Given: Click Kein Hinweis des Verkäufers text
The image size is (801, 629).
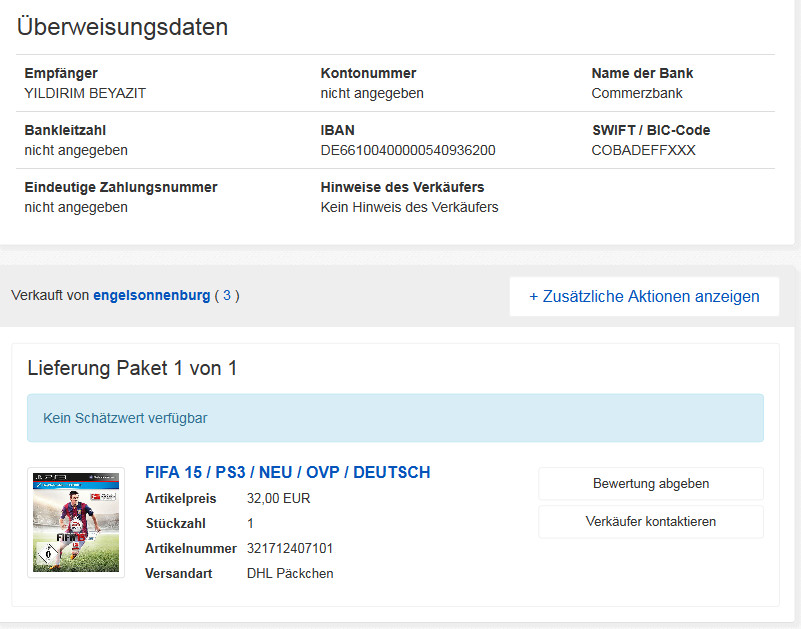Looking at the screenshot, I should click(x=409, y=208).
